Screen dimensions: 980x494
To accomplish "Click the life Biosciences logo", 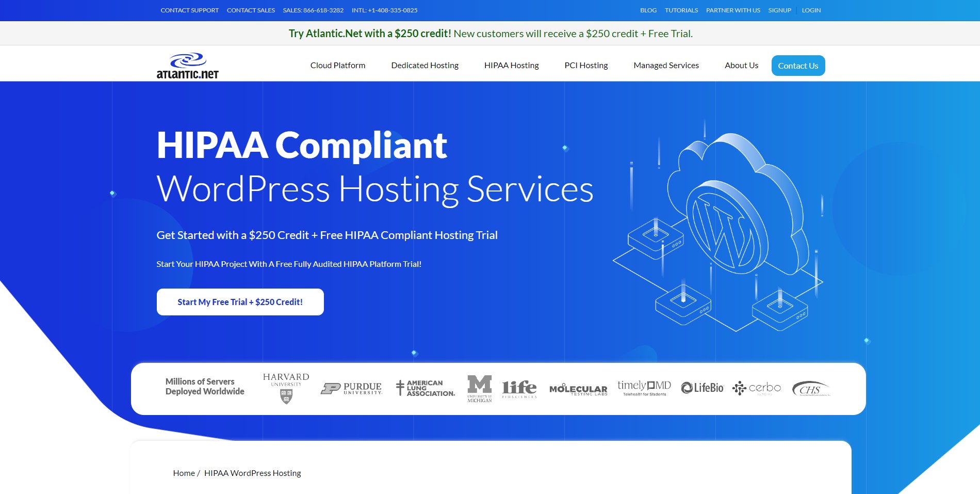I will [519, 389].
